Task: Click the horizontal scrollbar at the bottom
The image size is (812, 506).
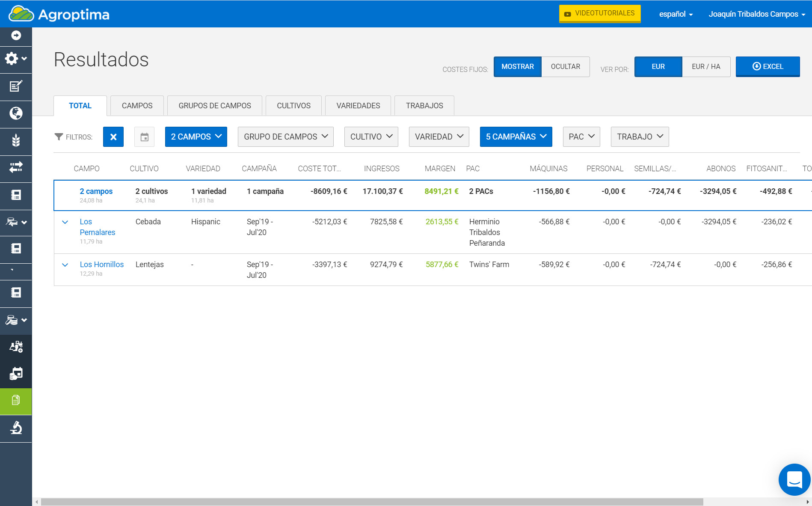Action: coord(372,502)
